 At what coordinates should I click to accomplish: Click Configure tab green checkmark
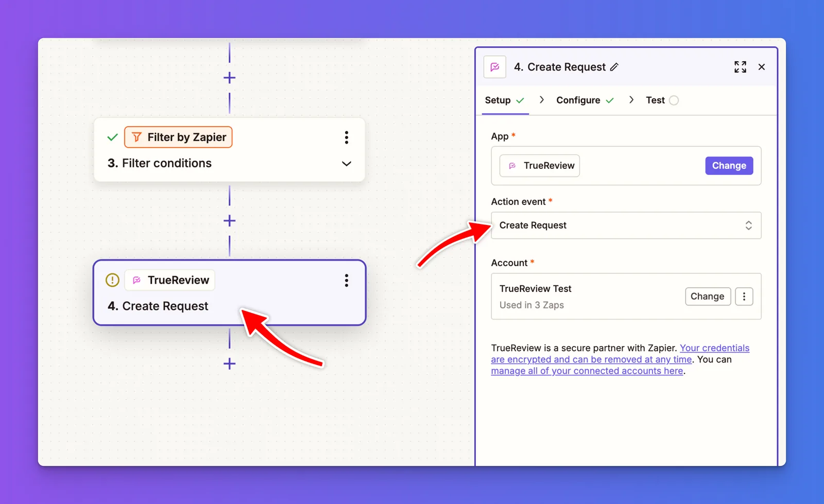click(610, 100)
